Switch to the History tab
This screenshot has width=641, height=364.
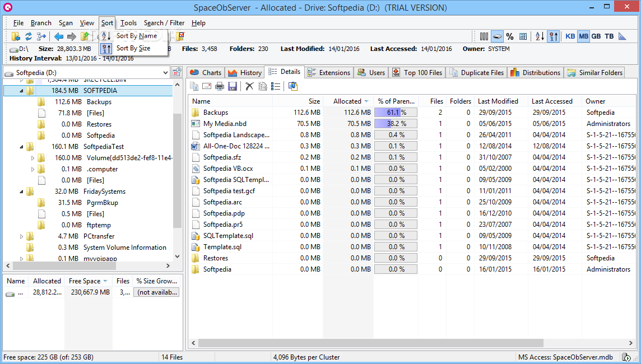[245, 72]
